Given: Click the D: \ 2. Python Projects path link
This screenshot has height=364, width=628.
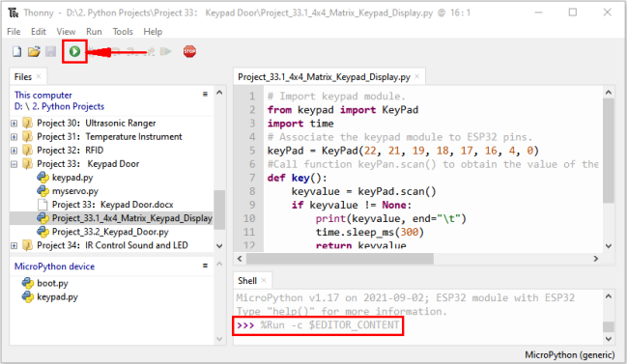Looking at the screenshot, I should click(59, 106).
